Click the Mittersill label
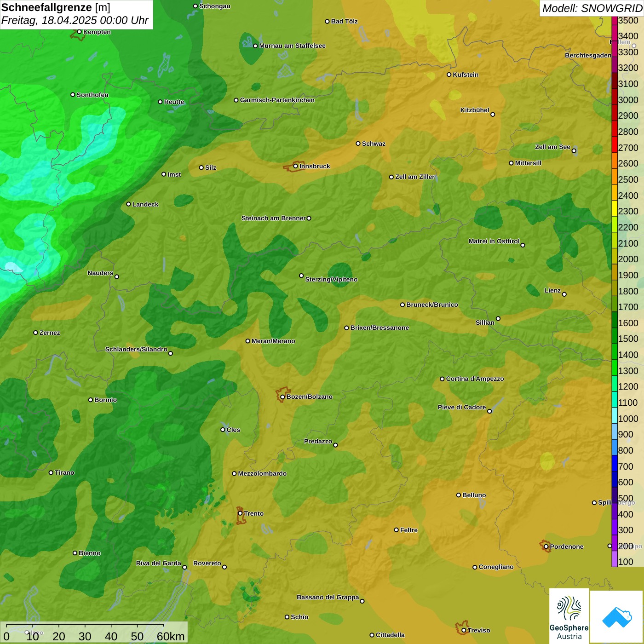The image size is (644, 644). [x=528, y=163]
